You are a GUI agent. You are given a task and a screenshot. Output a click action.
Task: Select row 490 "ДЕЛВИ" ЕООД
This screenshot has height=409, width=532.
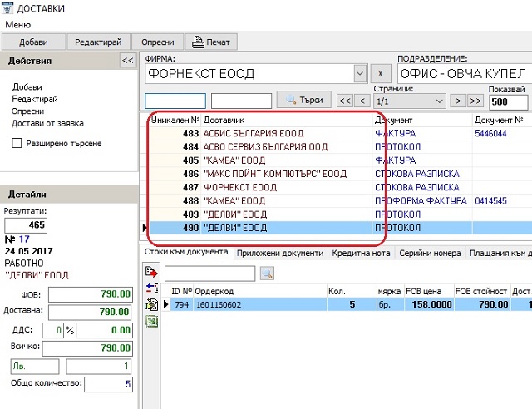coord(341,228)
